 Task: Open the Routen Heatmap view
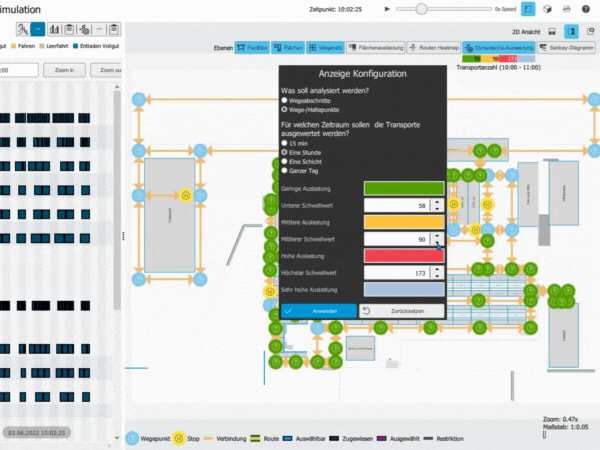(429, 48)
